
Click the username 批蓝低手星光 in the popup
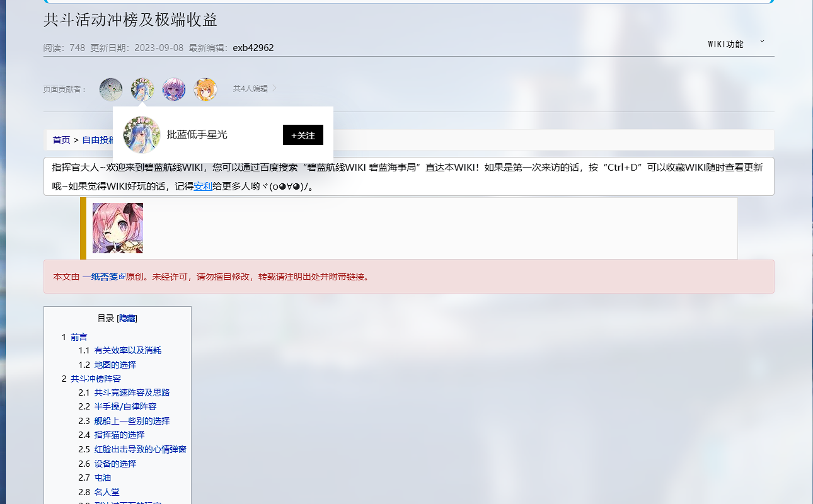197,135
